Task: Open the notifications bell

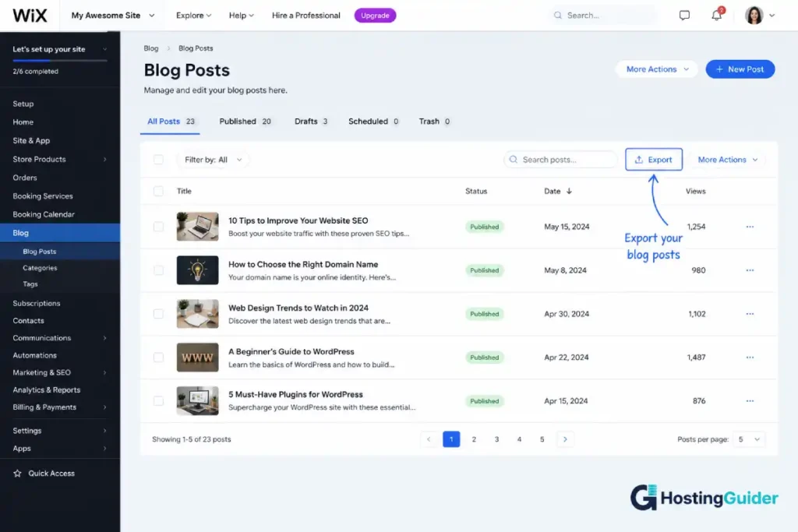Action: pos(717,15)
